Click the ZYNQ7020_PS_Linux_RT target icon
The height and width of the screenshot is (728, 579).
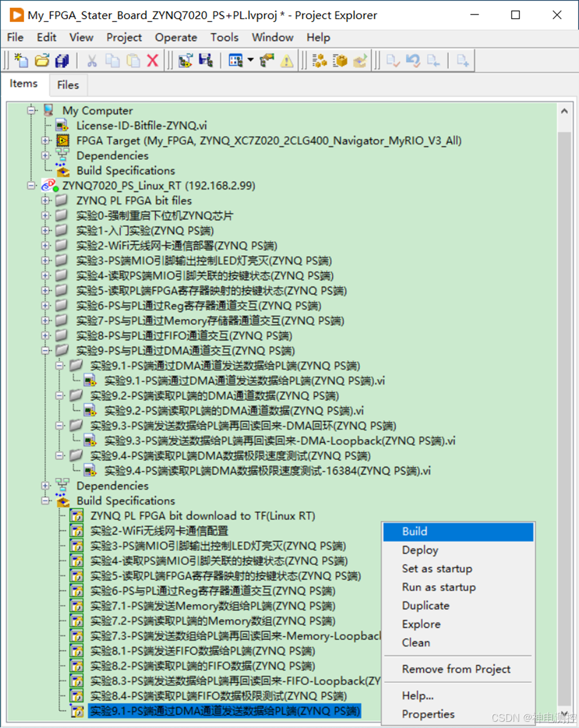[49, 185]
